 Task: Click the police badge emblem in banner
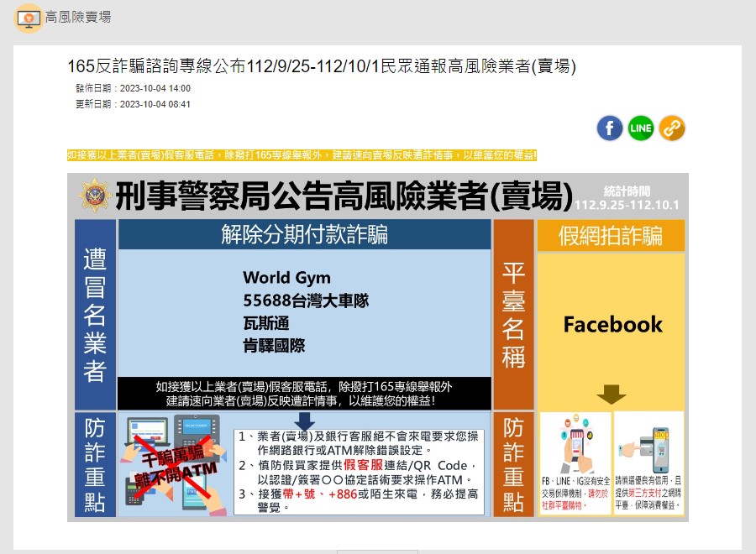(x=95, y=196)
